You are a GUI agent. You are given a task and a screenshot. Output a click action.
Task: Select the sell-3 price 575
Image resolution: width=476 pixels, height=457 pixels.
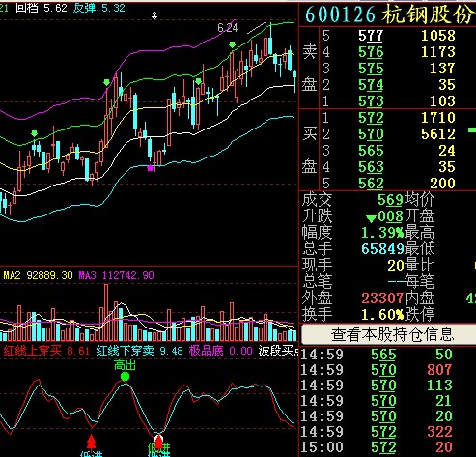[x=371, y=69]
